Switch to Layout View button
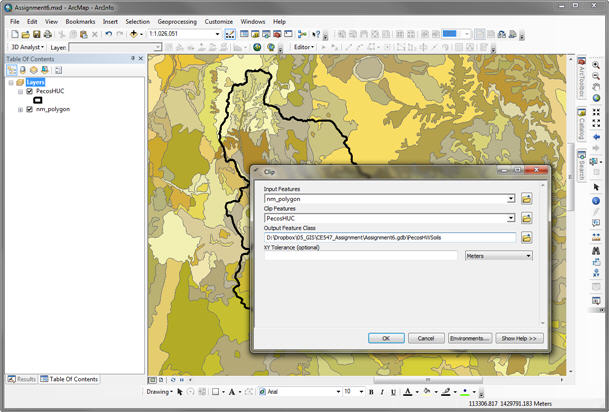The image size is (609, 412). (x=161, y=380)
